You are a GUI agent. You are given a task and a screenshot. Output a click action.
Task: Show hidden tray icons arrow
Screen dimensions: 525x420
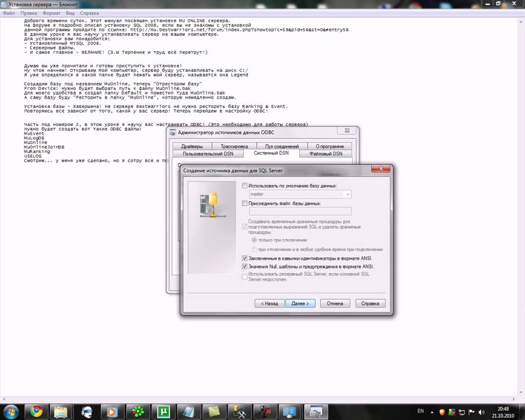[x=432, y=412]
